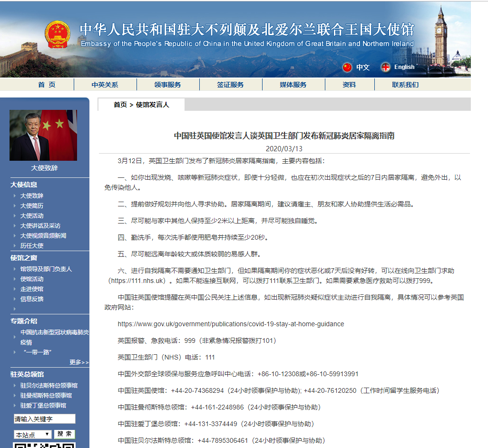The height and width of the screenshot is (448, 488).
Task: Open the 使馆发言人 breadcrumb link
Action: coord(152,105)
